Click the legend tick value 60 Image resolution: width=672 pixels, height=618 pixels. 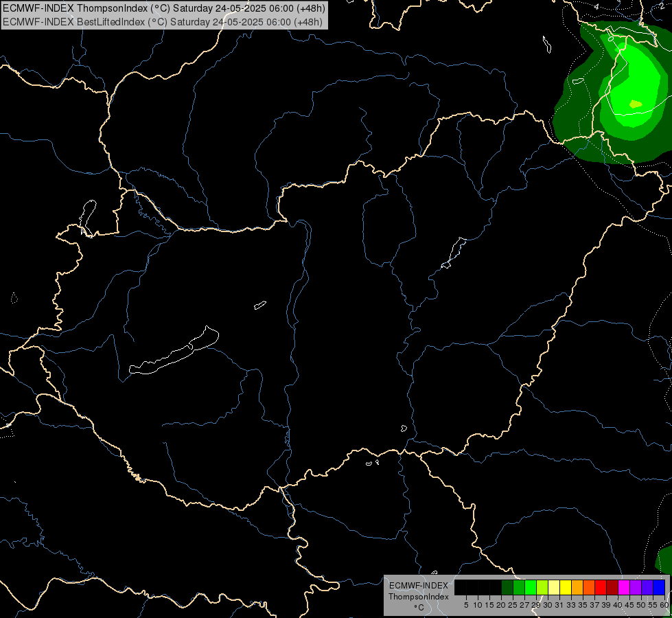click(664, 605)
